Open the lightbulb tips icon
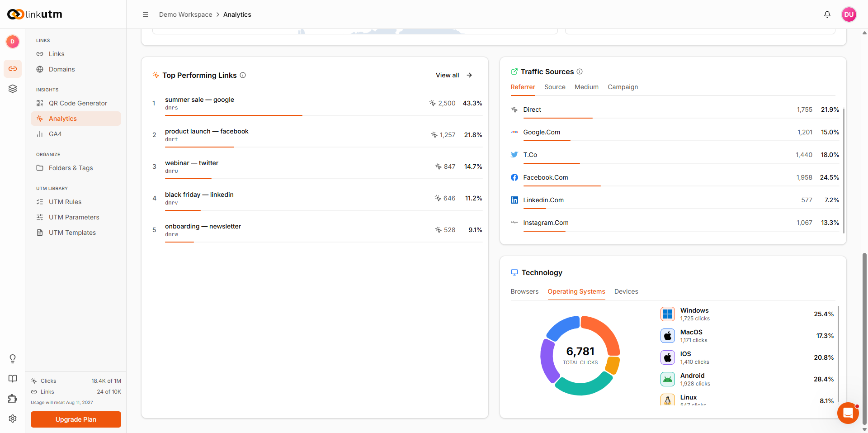 coord(13,359)
